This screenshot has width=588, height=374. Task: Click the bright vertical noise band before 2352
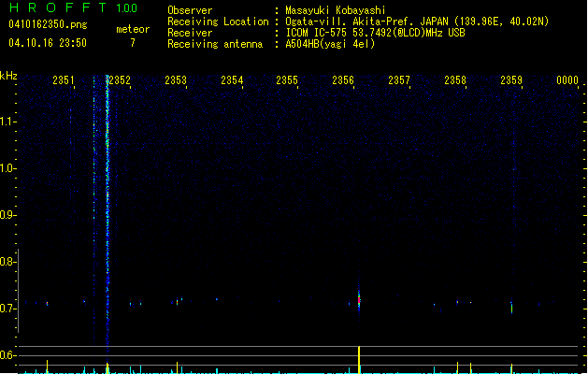[108, 210]
